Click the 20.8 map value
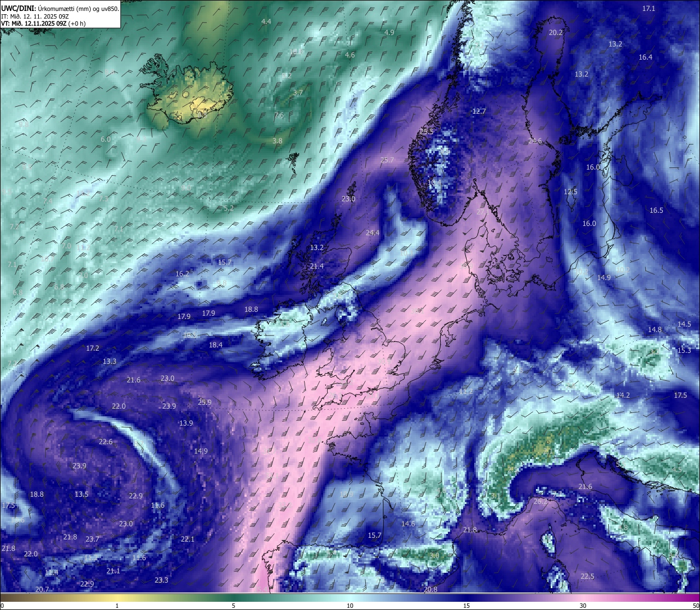Screen dimensions: 700x610 [430, 590]
